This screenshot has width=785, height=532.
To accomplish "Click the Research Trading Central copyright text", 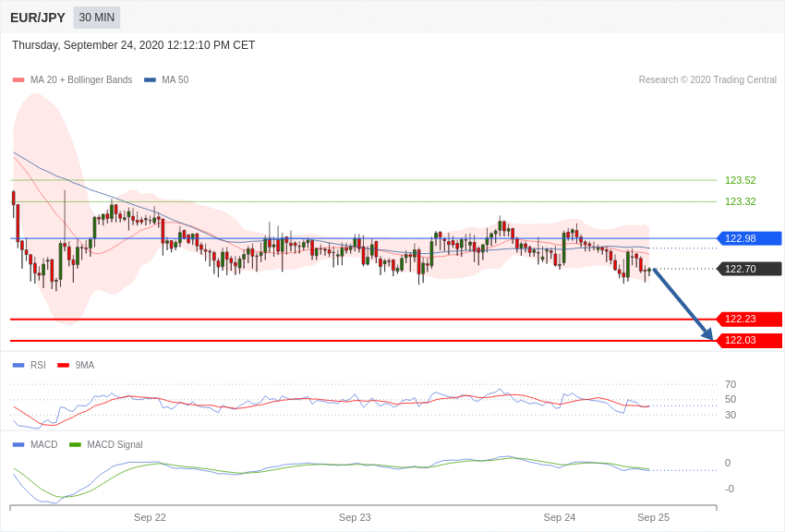I will point(707,80).
